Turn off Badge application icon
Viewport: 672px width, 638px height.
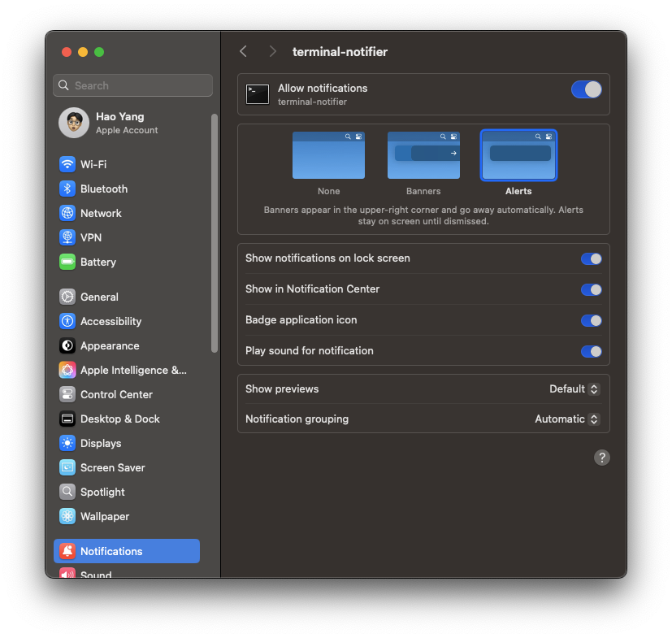[592, 320]
